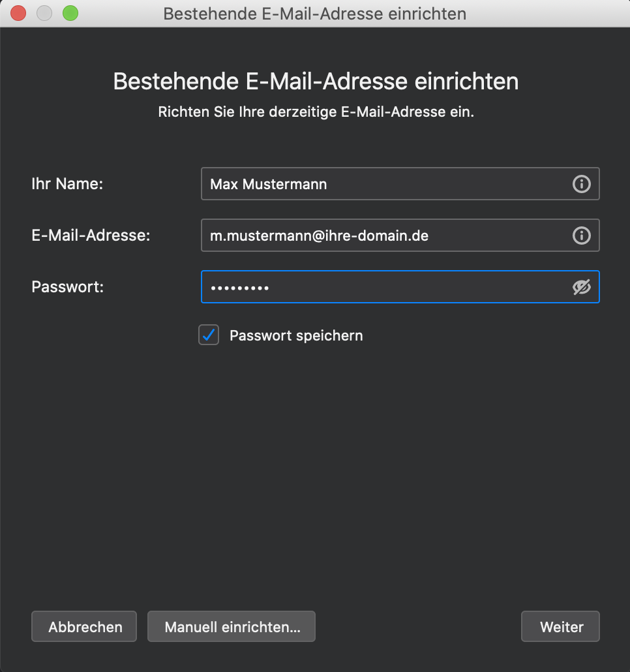Click the Abbrechen button
The width and height of the screenshot is (630, 672).
click(x=84, y=626)
